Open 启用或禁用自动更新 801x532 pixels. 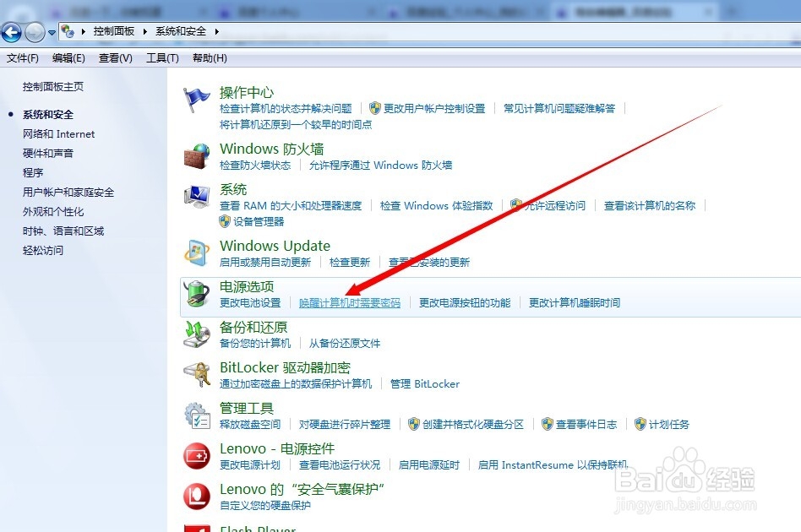265,263
